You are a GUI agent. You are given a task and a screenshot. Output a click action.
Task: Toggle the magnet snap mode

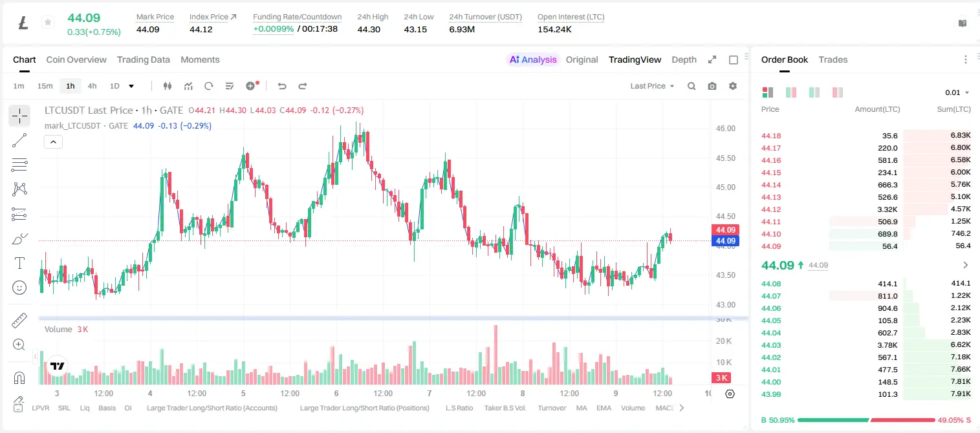19,377
